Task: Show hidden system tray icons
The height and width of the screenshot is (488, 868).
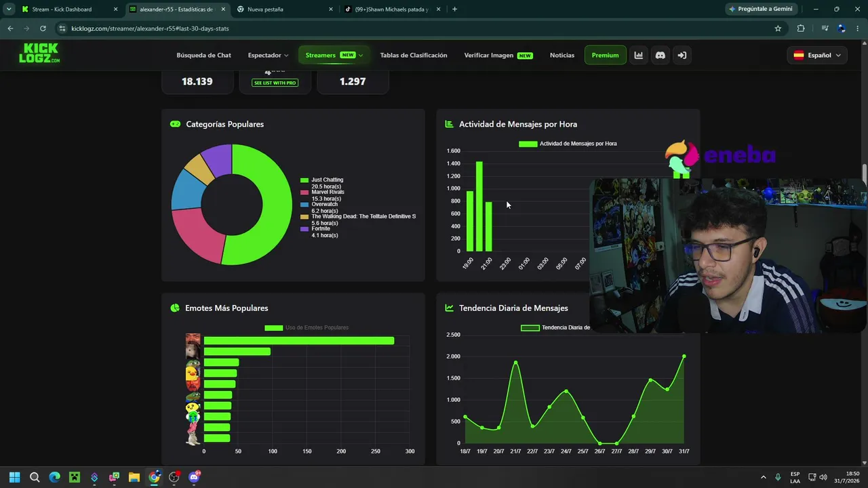Action: tap(764, 477)
